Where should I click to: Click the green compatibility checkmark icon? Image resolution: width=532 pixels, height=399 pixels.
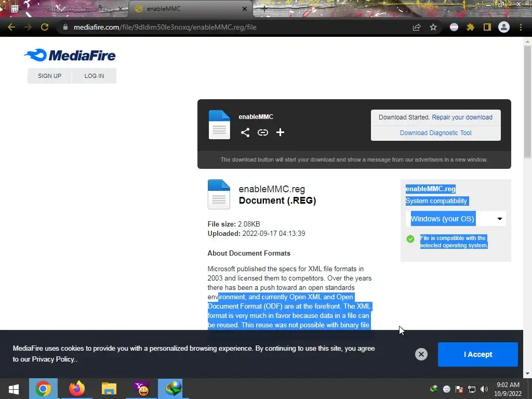(x=410, y=239)
